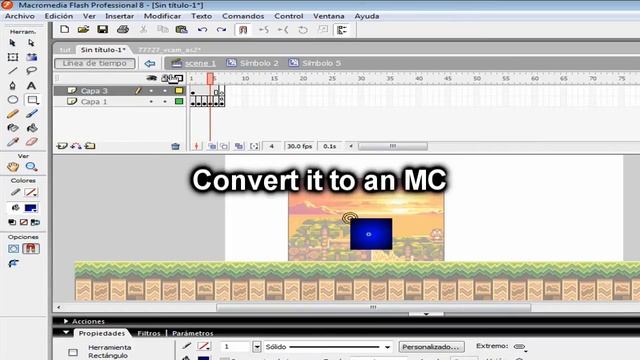Select the Zoom magnifier tool
640x360 pixels.
click(x=31, y=167)
